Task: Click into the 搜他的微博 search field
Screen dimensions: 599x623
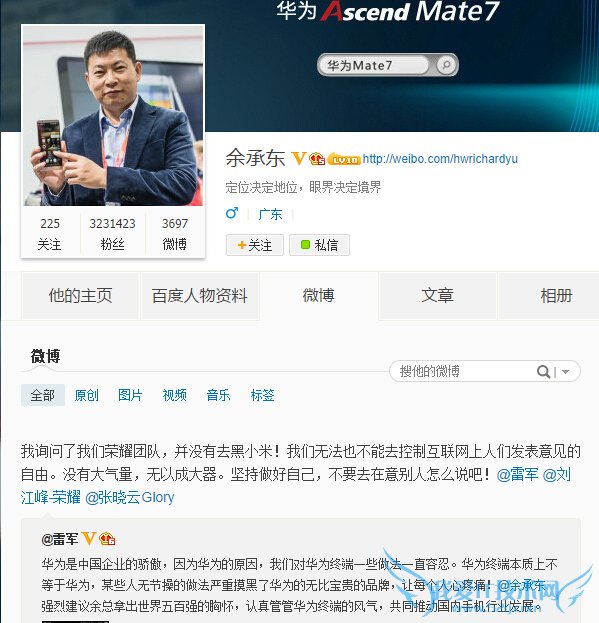Action: coord(465,371)
